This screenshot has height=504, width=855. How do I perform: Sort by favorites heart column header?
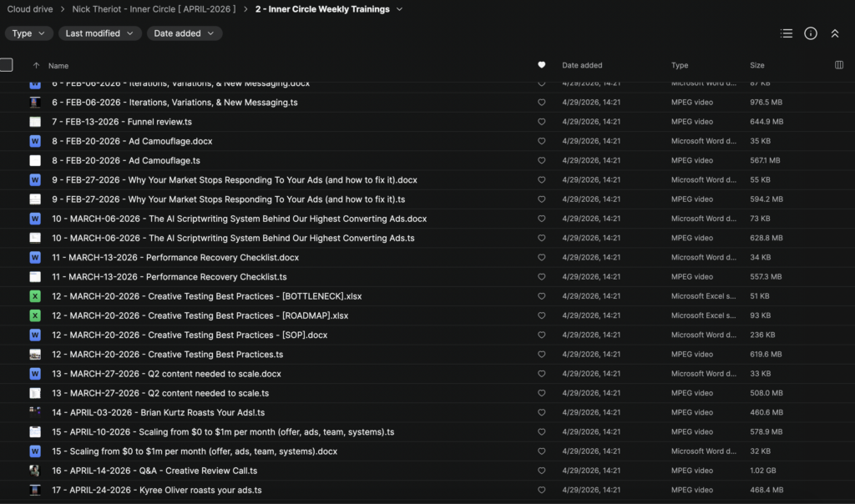click(x=541, y=65)
